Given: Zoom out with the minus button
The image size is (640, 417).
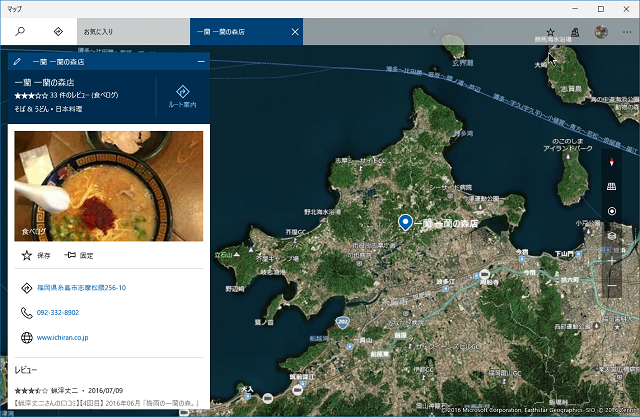Looking at the screenshot, I should (611, 285).
